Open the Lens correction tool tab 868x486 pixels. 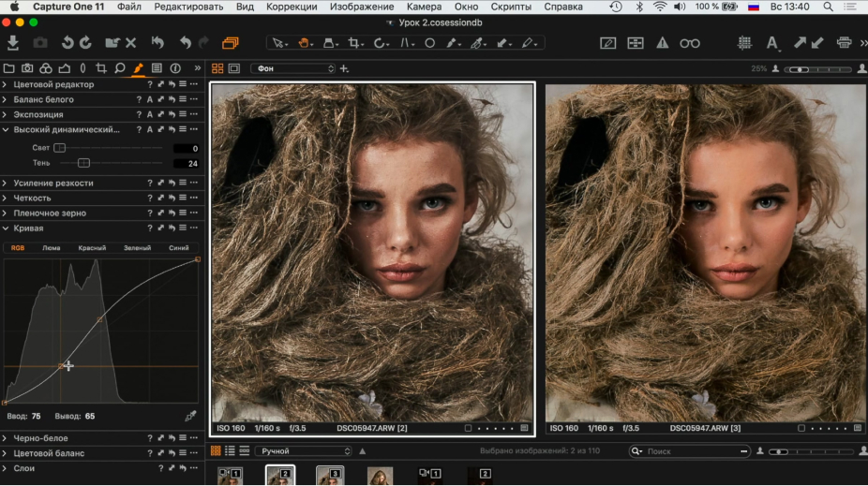pos(82,68)
